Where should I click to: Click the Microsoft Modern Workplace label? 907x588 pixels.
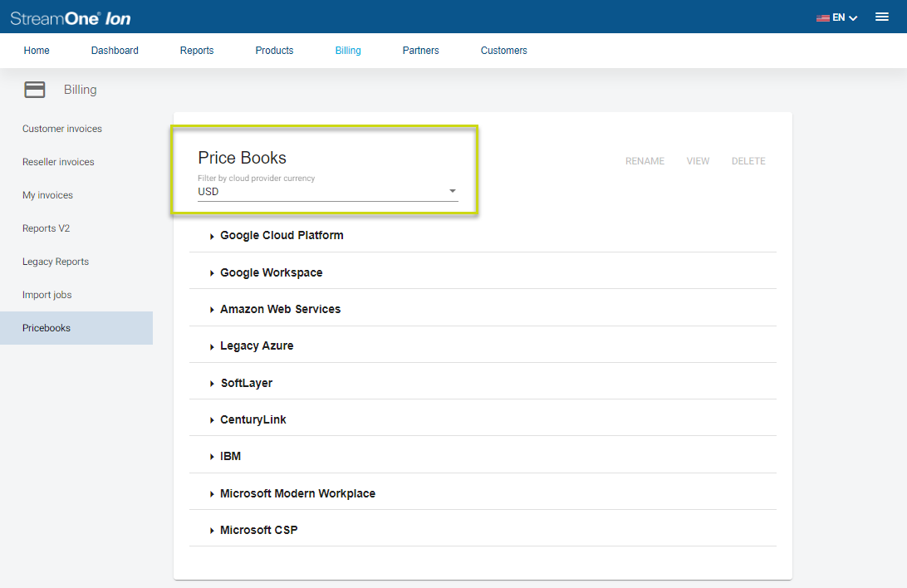(297, 493)
